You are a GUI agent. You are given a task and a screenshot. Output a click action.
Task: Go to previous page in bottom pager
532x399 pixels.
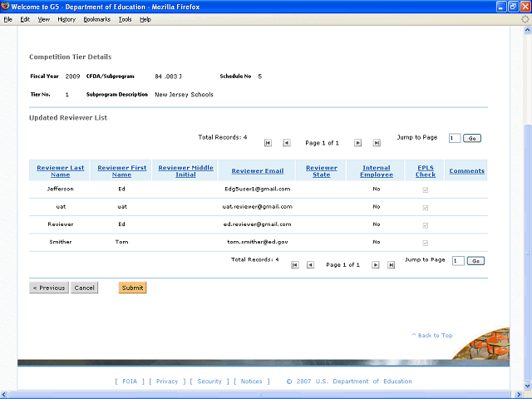pyautogui.click(x=310, y=264)
